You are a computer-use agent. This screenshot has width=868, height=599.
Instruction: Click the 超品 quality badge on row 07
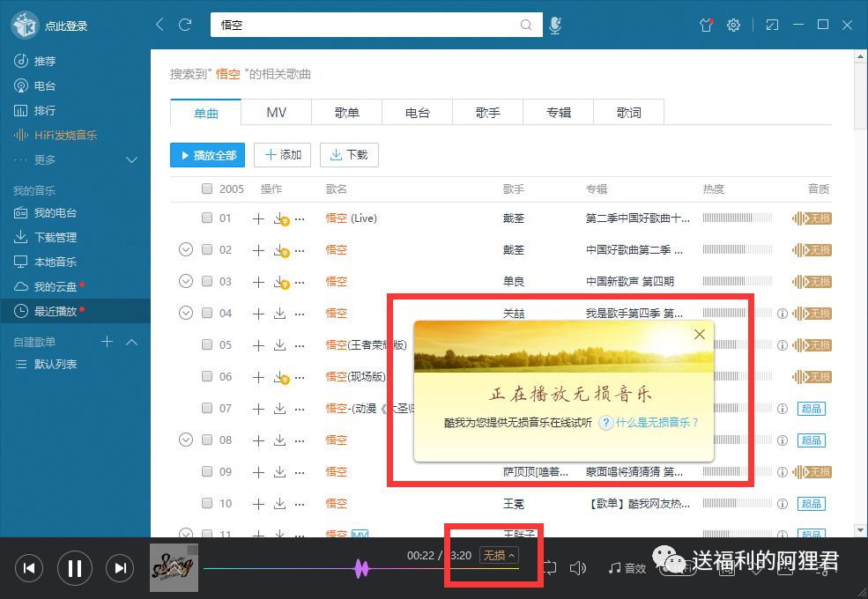coord(812,409)
